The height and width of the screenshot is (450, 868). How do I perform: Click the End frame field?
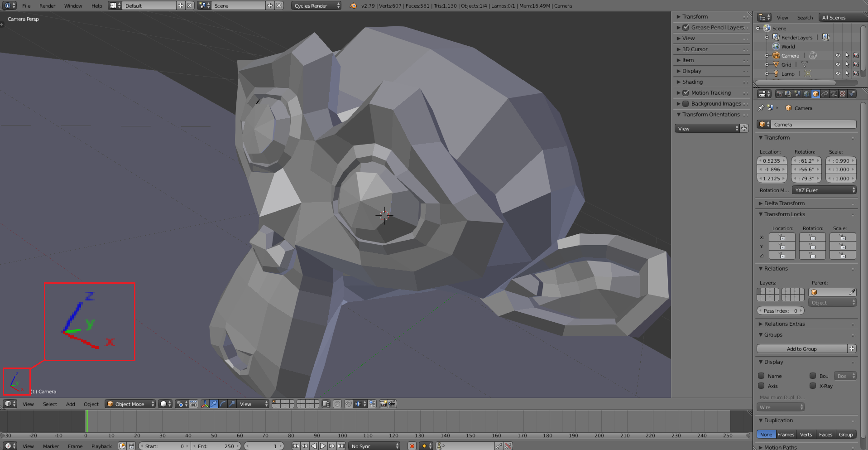click(x=216, y=446)
